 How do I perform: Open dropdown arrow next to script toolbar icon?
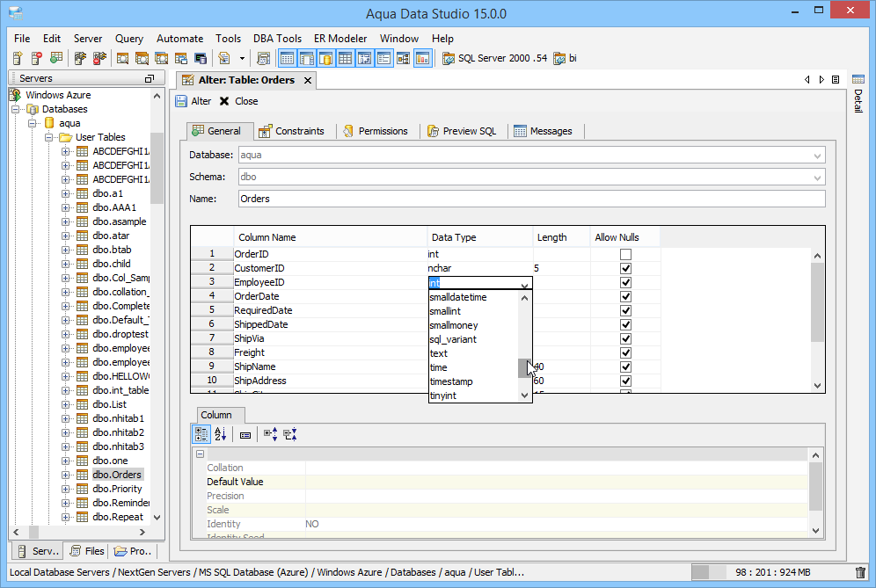(x=242, y=58)
